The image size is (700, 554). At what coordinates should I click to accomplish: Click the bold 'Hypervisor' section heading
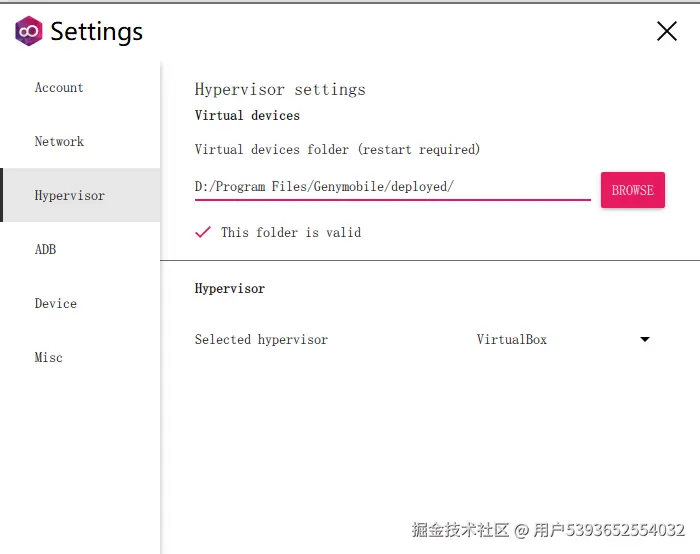230,289
